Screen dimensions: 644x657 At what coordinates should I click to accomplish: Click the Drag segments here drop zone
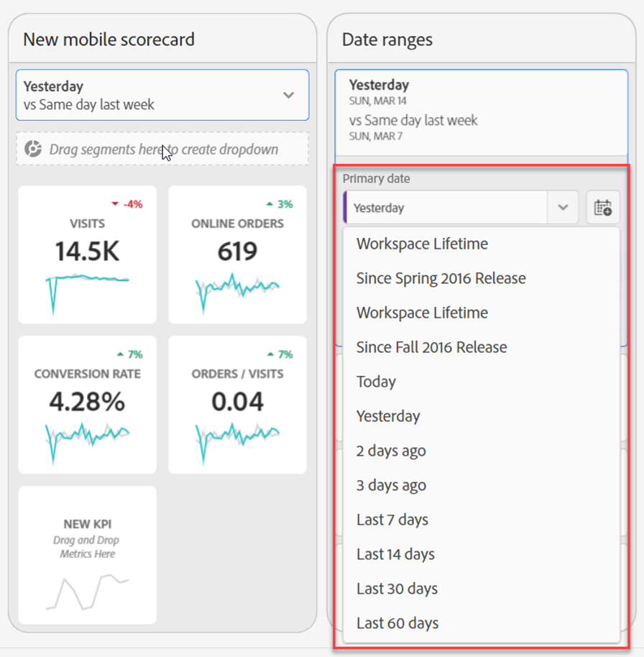pyautogui.click(x=162, y=149)
